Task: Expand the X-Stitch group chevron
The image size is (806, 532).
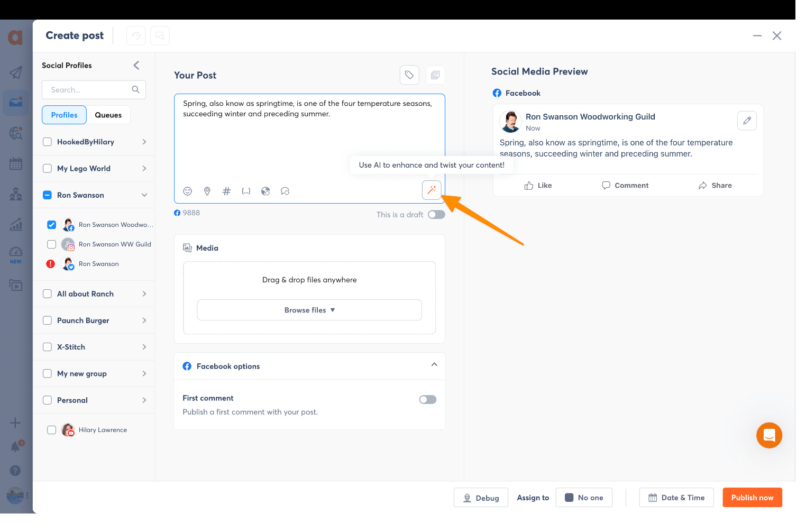Action: pos(144,347)
